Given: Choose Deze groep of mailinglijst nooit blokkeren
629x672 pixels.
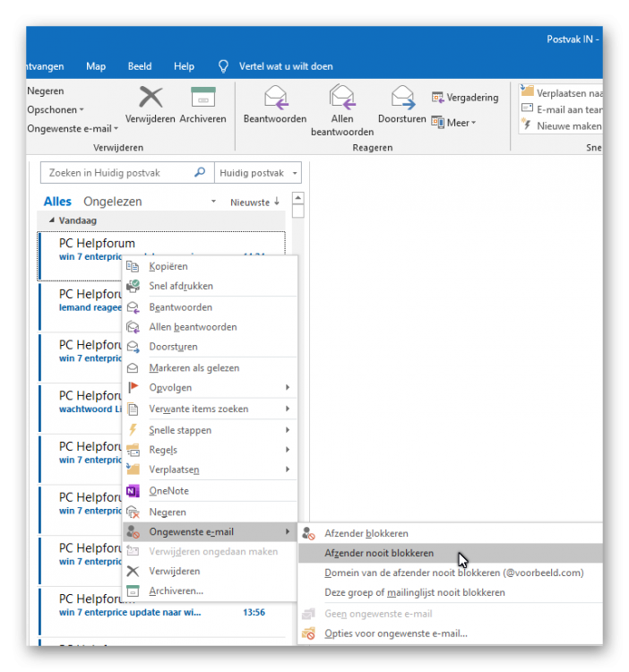Looking at the screenshot, I should pyautogui.click(x=451, y=592).
